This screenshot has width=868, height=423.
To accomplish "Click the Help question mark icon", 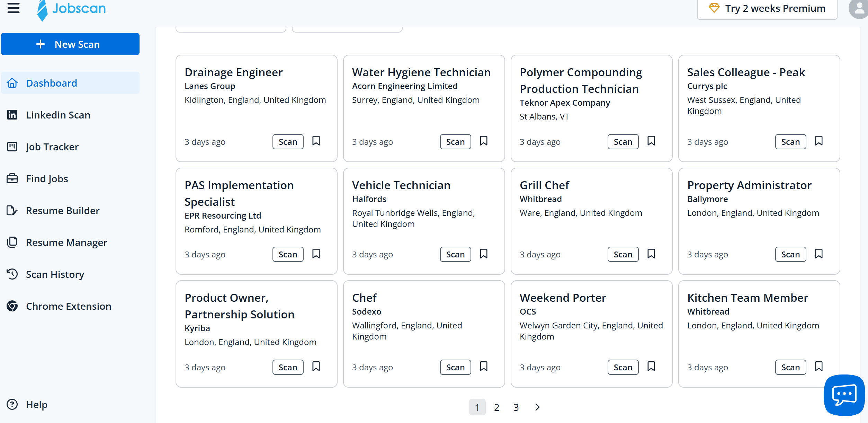I will tap(12, 404).
